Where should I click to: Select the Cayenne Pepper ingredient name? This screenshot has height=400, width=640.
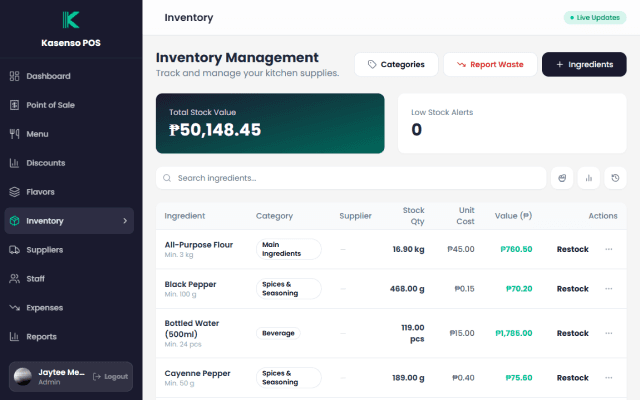pyautogui.click(x=197, y=373)
